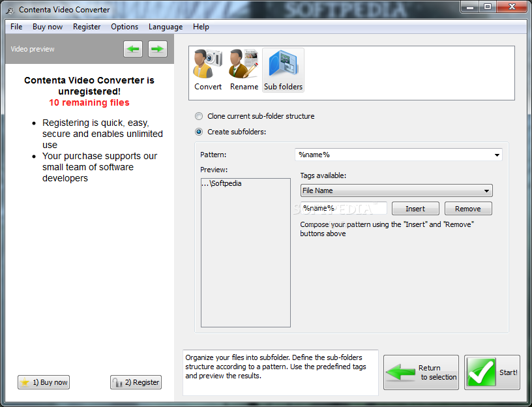Click the Start! button

(492, 372)
